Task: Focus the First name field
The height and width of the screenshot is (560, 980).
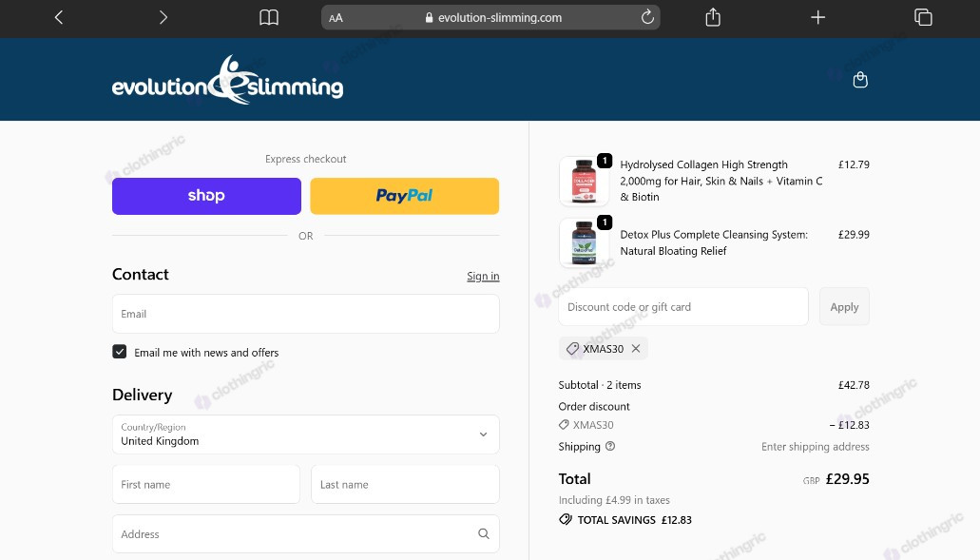Action: pos(206,484)
